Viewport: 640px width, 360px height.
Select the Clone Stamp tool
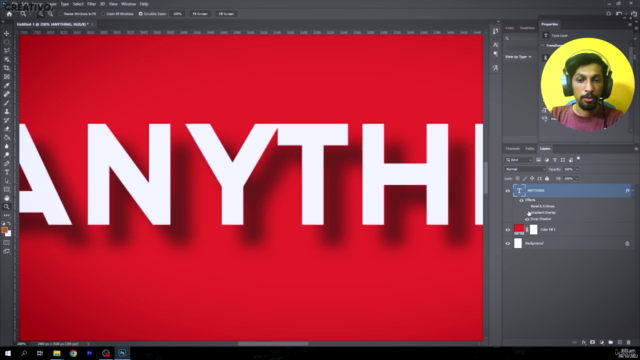[7, 111]
